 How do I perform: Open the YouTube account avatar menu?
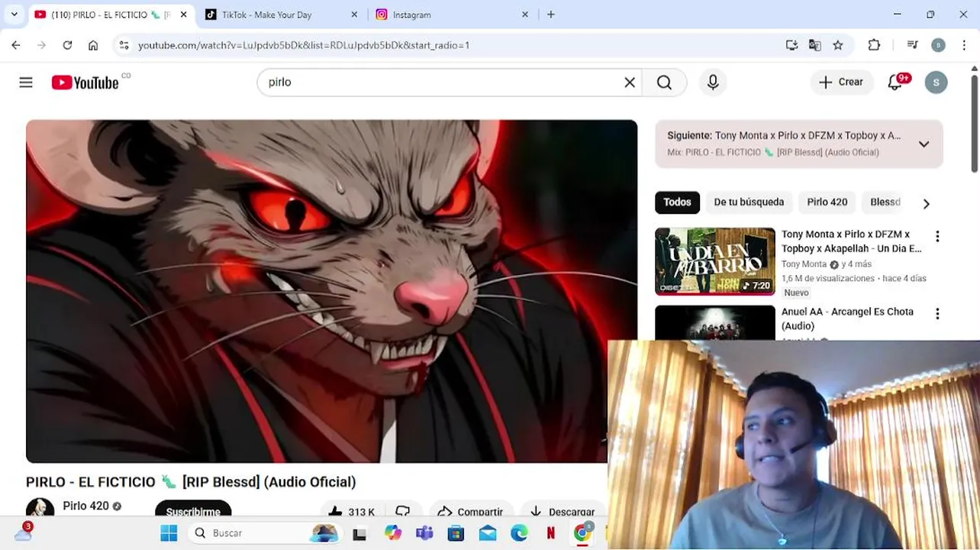936,82
